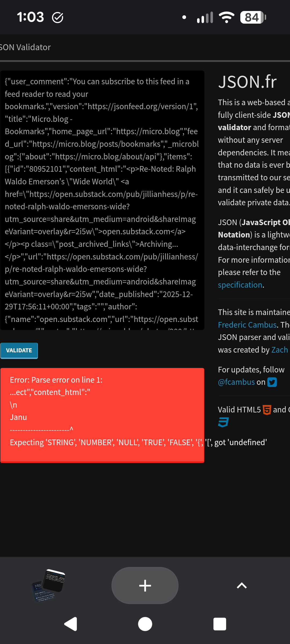
Task: Click the HTML5 validation badge icon
Action: pyautogui.click(x=267, y=410)
